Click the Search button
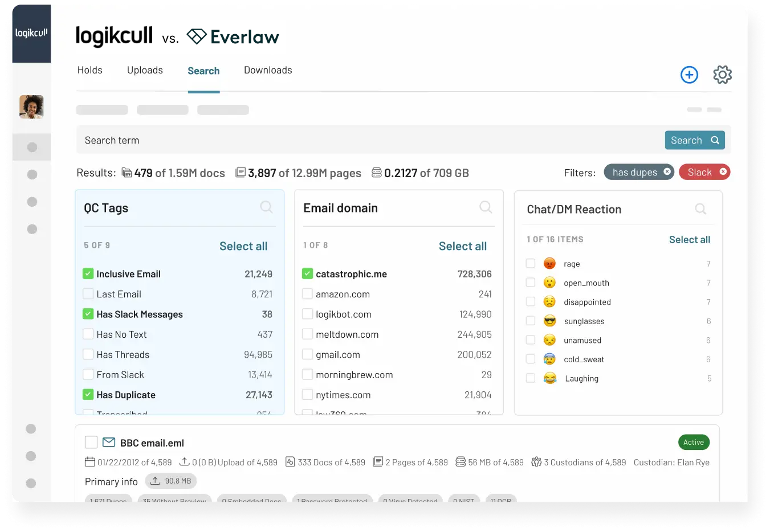The image size is (770, 532). coord(695,140)
